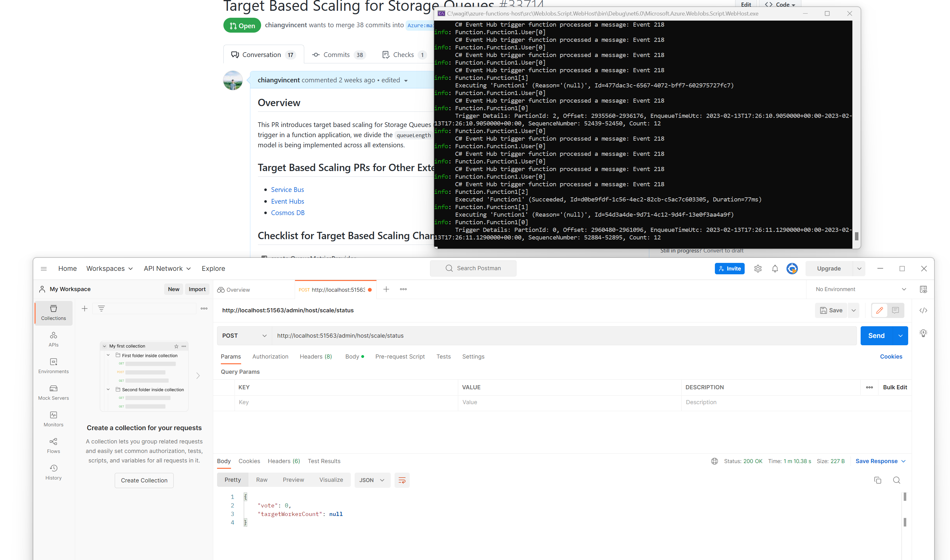Image resolution: width=950 pixels, height=560 pixels.
Task: Open Postman settings gear icon
Action: point(758,269)
